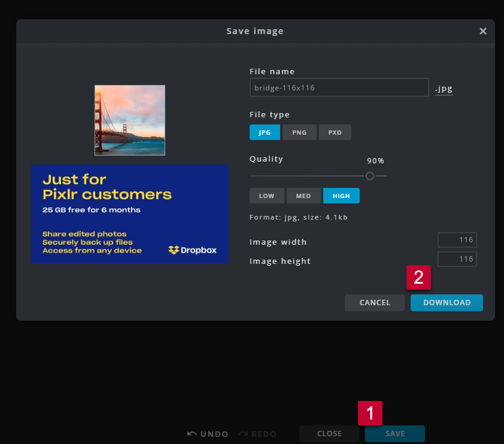The width and height of the screenshot is (504, 444).
Task: Click the Image width field
Action: 457,240
